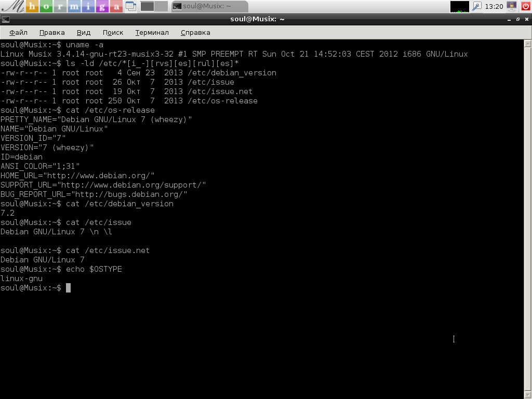Open the CPU usage monitor graph
532x399 pixels.
[x=459, y=6]
